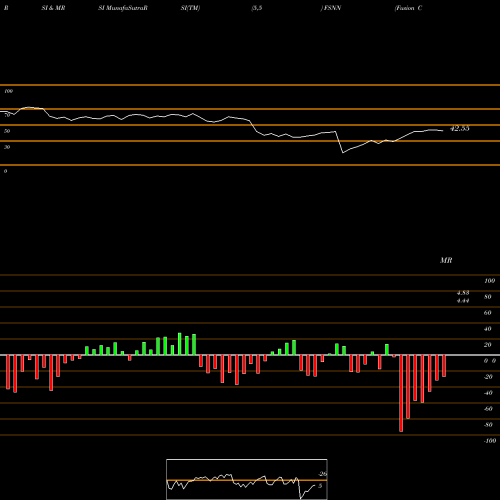Click the '(Fusion C' company name text
Viewport: 500px width, 500px height.
click(408, 8)
